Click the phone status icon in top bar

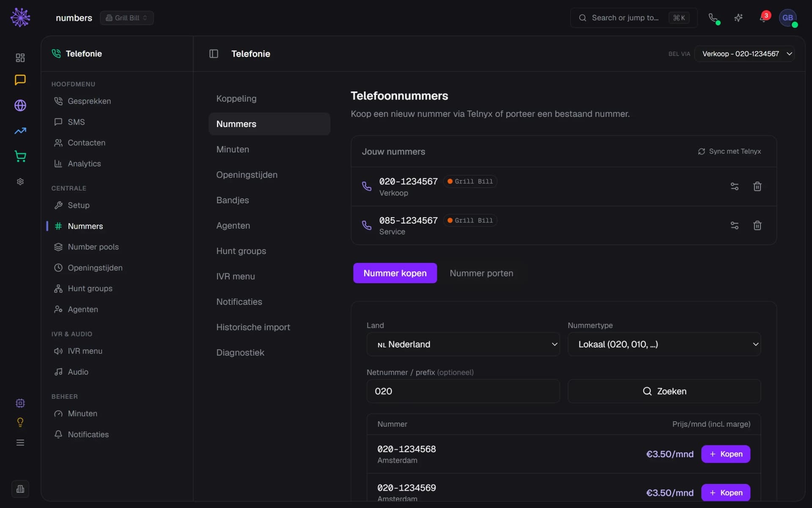tap(714, 18)
